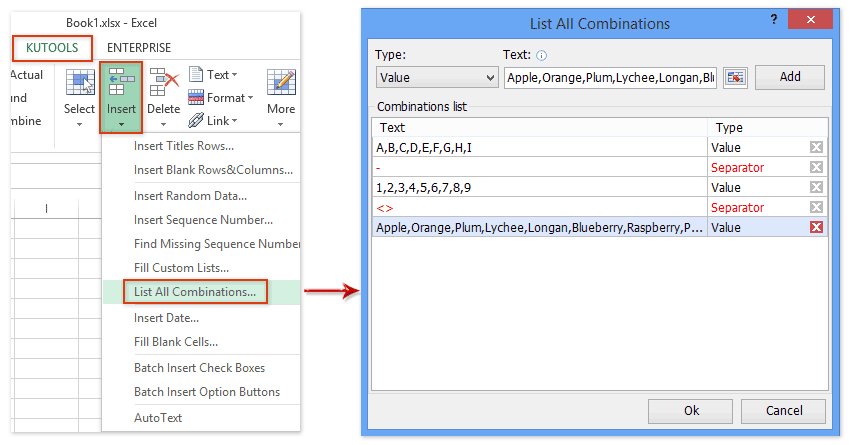The height and width of the screenshot is (445, 850).
Task: Switch to the ENTERPRISE tab
Action: pyautogui.click(x=139, y=48)
